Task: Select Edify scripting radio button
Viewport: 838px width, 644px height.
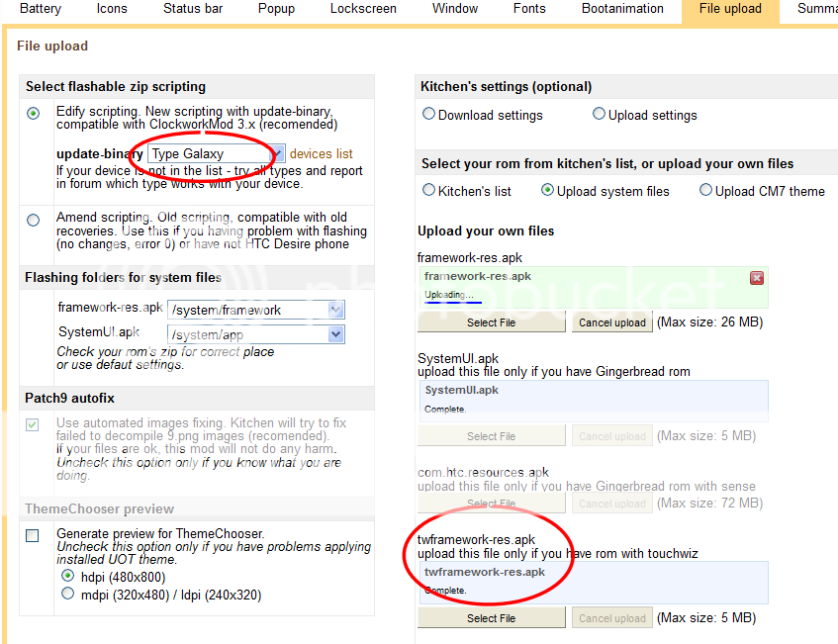Action: [34, 114]
